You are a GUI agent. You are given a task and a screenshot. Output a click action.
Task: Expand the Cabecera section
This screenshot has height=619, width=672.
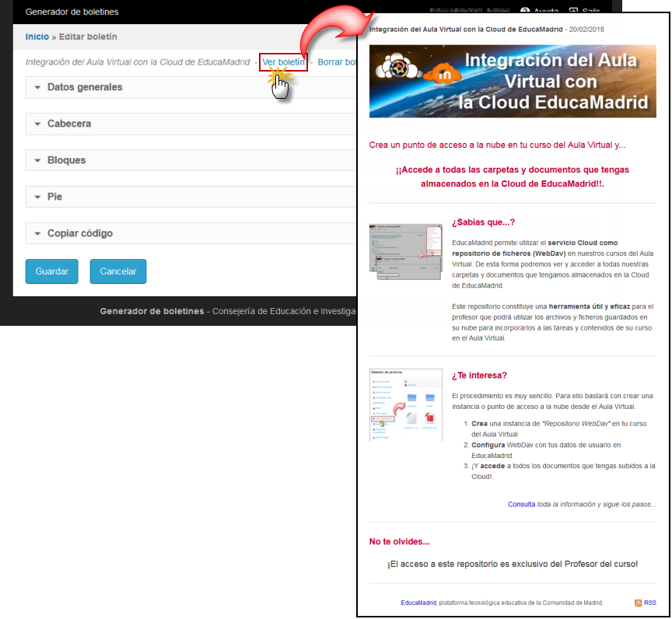click(x=191, y=124)
